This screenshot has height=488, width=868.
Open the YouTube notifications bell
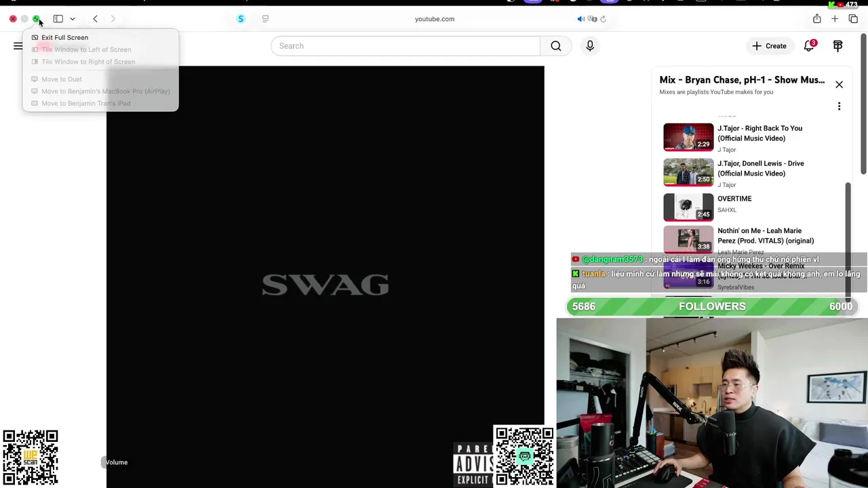[x=809, y=46]
